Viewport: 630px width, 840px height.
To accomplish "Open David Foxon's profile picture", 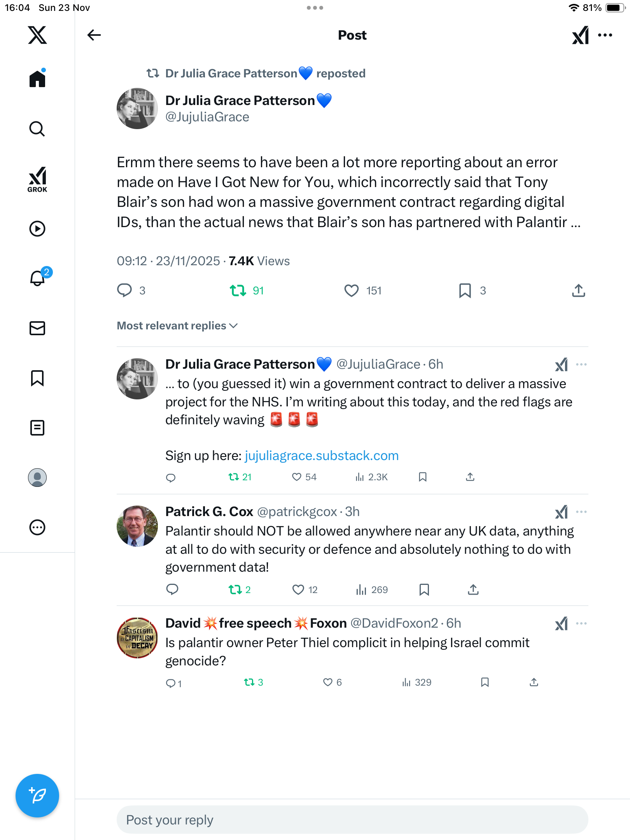I will (137, 638).
